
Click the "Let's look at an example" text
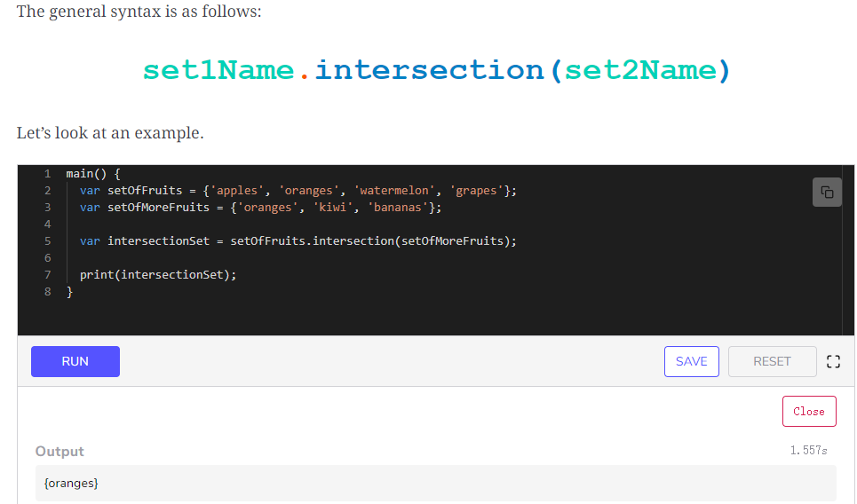110,133
